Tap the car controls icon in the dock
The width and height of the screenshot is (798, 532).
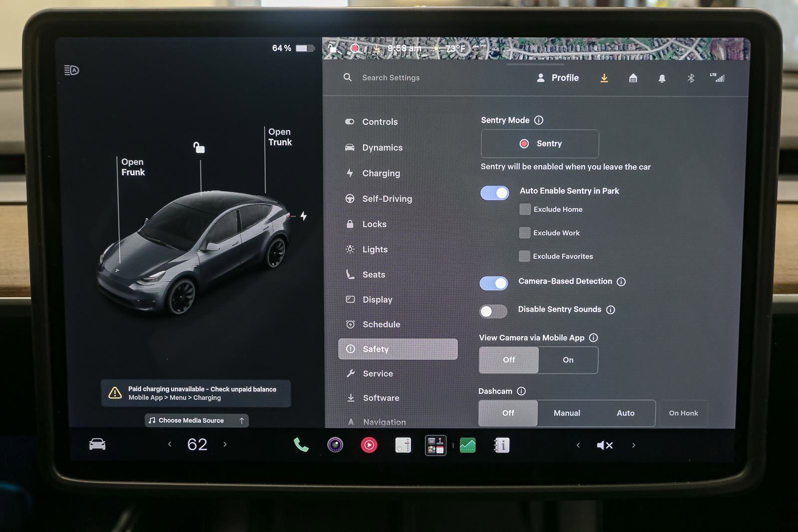[97, 444]
